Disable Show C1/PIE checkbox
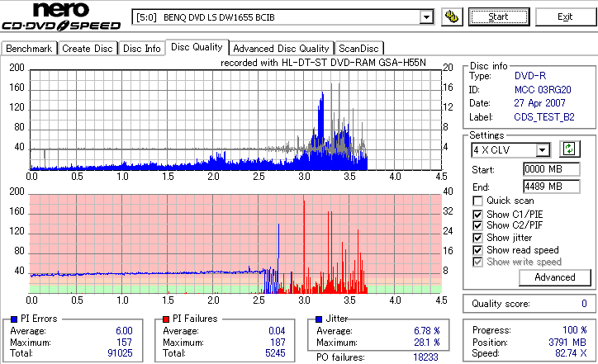The width and height of the screenshot is (598, 364). point(477,215)
